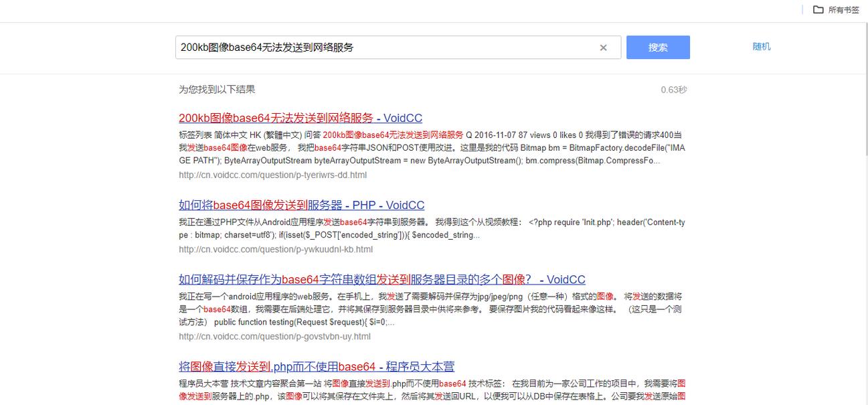The width and height of the screenshot is (868, 405).
Task: Open the 所有书签 bookmarks folder icon
Action: pyautogui.click(x=818, y=9)
